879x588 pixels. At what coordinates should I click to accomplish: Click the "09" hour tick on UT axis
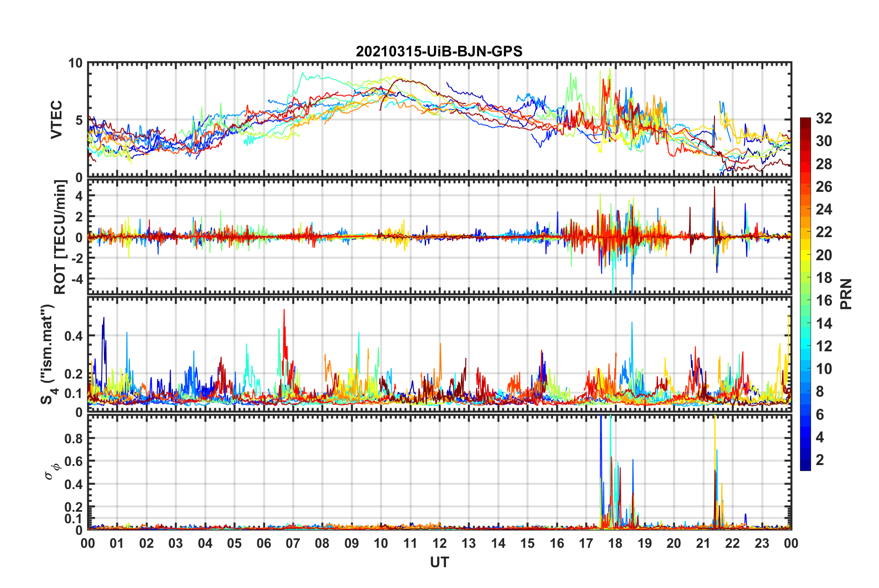tap(352, 543)
